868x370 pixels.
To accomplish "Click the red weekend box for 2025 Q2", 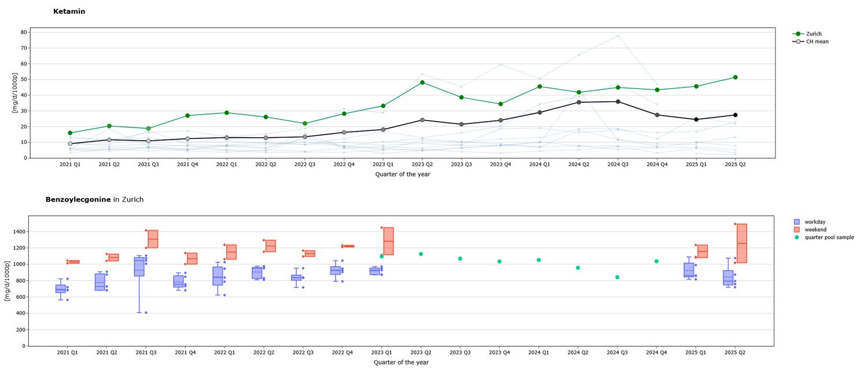I will 741,243.
